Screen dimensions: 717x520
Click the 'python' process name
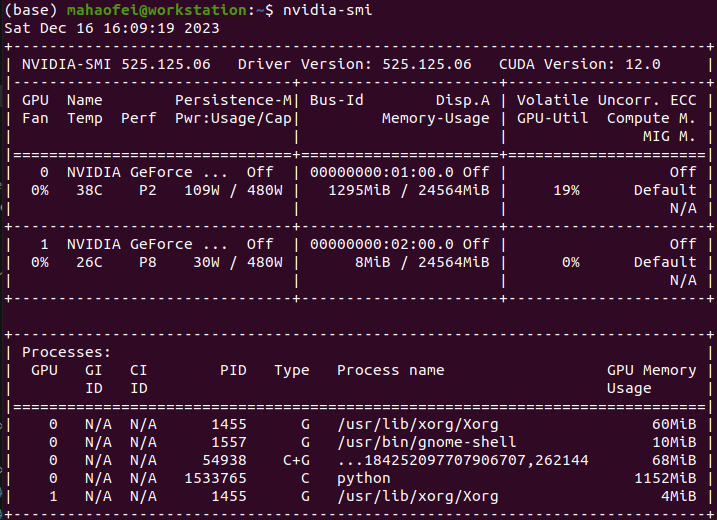(364, 478)
